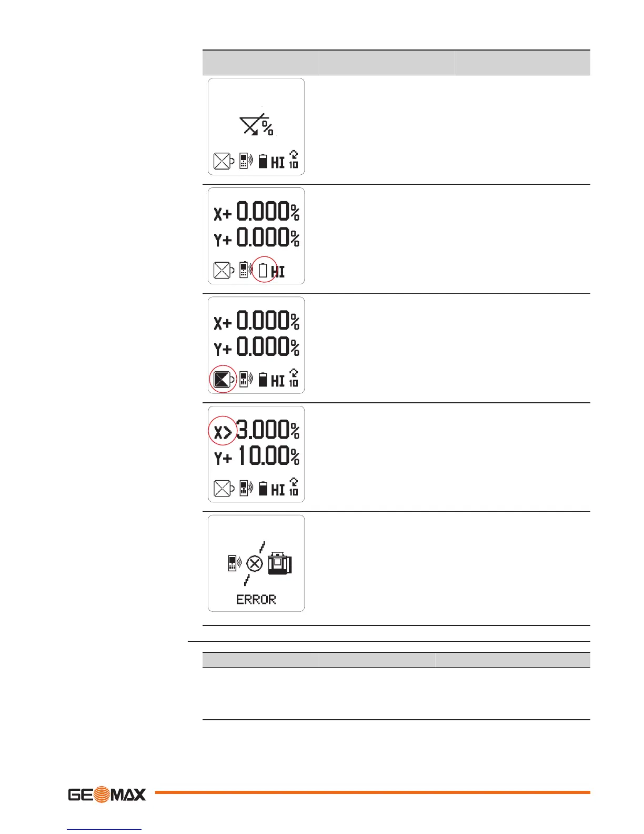Image resolution: width=644 pixels, height=834 pixels.
Task: Click the crossed circle in ERROR display
Action: 255,564
